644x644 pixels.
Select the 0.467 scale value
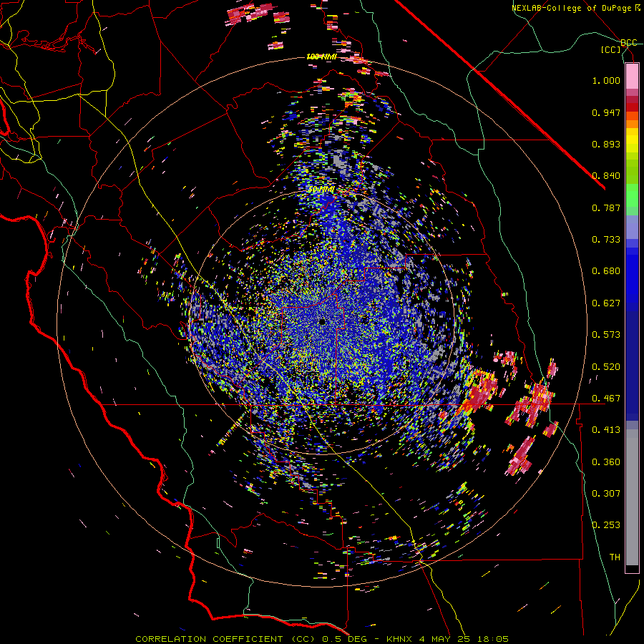pyautogui.click(x=606, y=399)
